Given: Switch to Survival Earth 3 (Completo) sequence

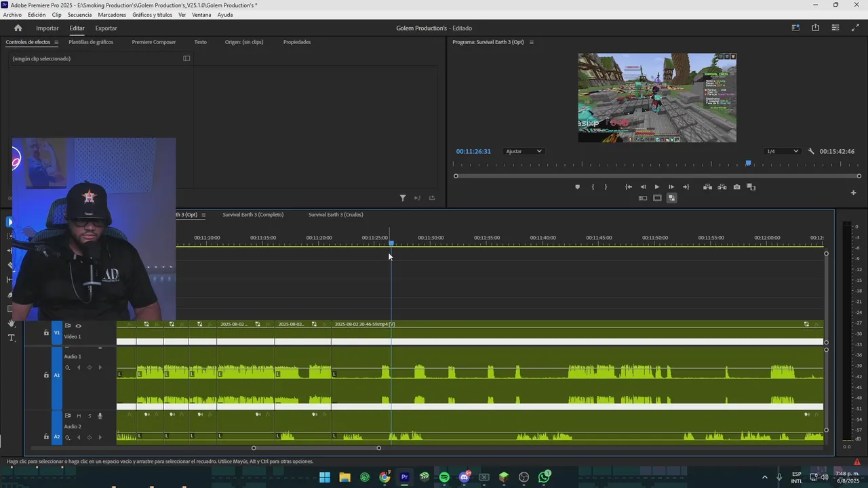Looking at the screenshot, I should [x=253, y=215].
